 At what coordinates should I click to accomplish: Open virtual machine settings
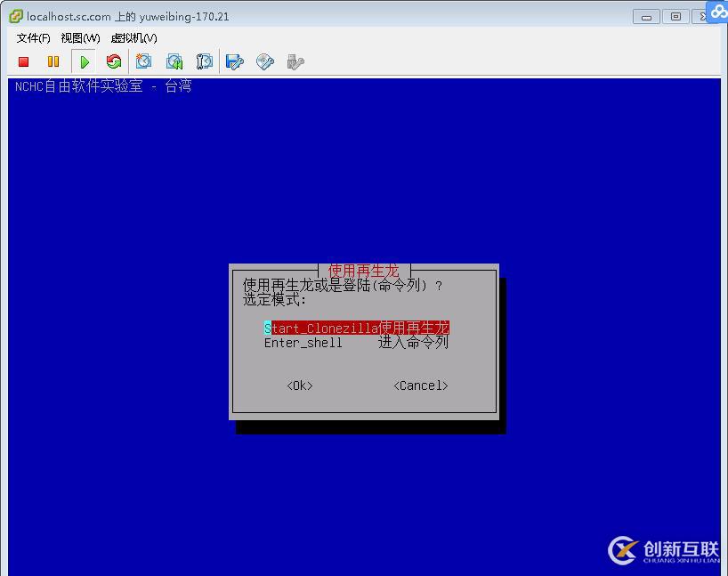(x=233, y=61)
